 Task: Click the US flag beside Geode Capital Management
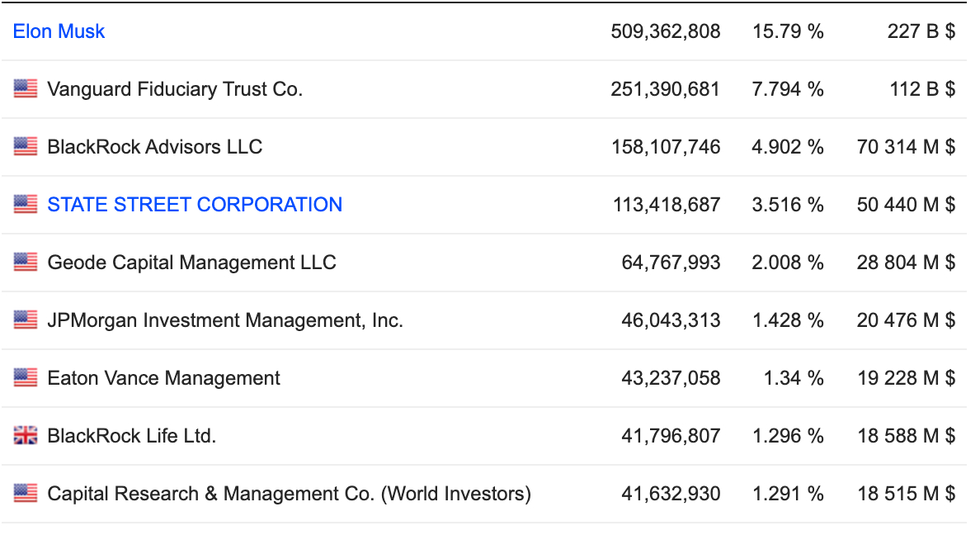pos(26,263)
